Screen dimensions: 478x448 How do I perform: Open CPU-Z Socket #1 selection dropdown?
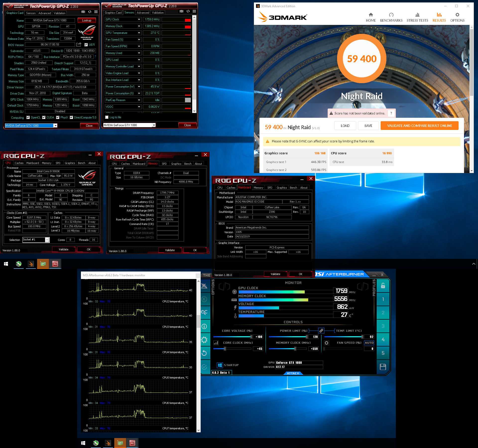[47, 240]
